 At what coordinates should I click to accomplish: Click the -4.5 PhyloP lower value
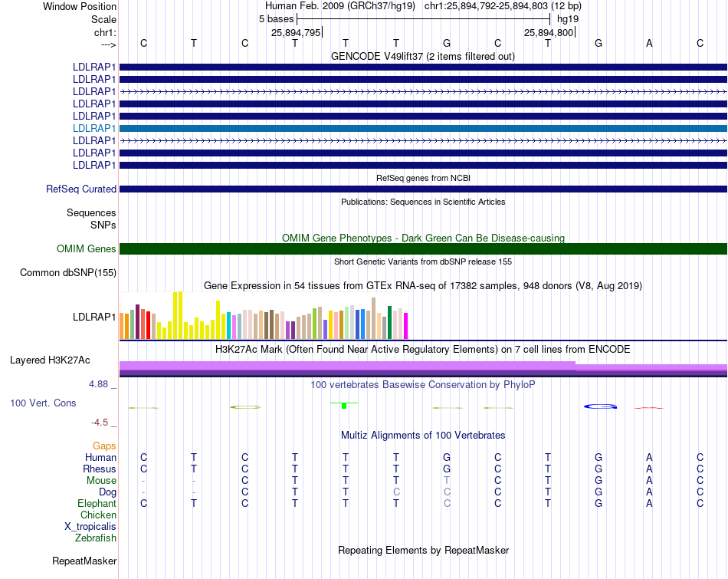click(x=100, y=423)
